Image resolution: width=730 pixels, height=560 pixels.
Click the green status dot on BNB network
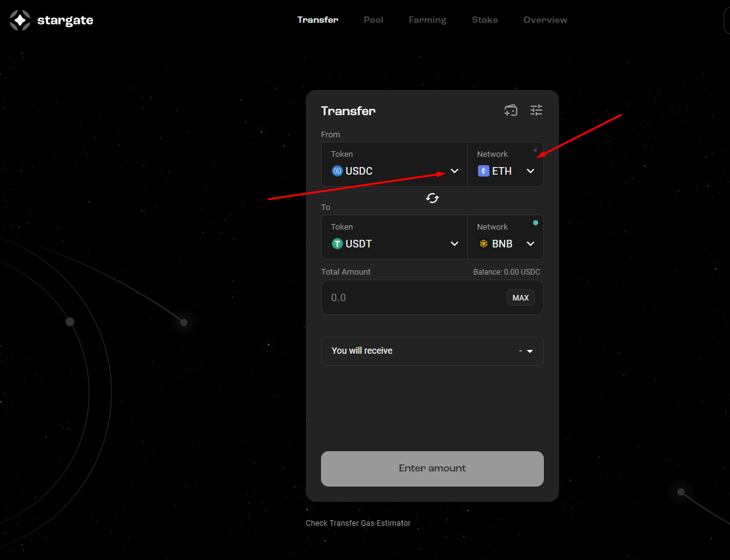(x=536, y=223)
